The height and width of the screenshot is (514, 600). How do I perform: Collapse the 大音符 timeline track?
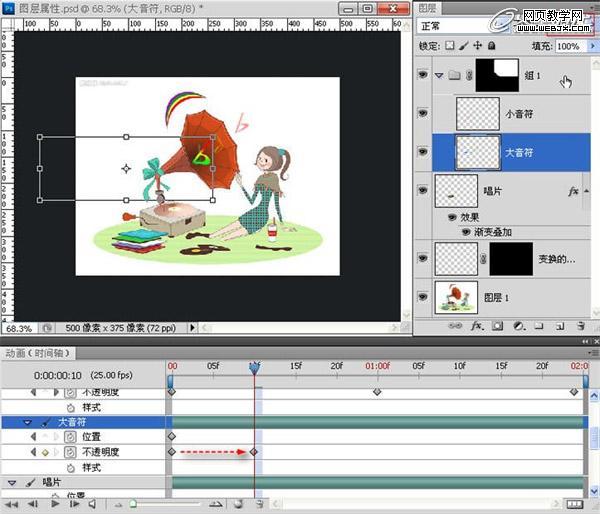27,422
